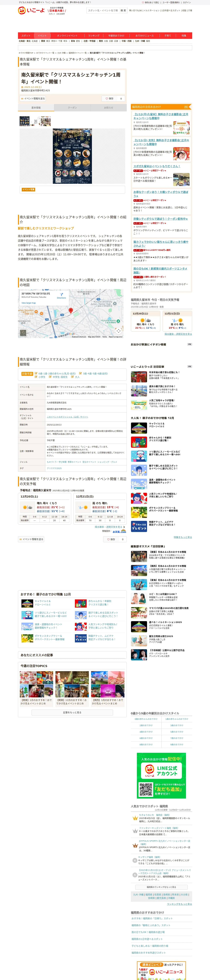The height and width of the screenshot is (980, 210).
Task: Select the ランキング menu tab
Action: 94,35
